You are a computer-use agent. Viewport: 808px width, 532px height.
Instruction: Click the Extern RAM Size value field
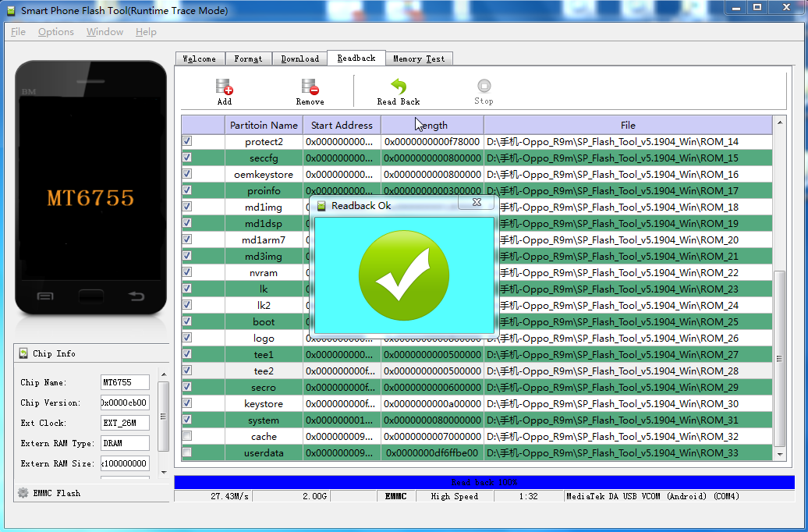point(126,463)
